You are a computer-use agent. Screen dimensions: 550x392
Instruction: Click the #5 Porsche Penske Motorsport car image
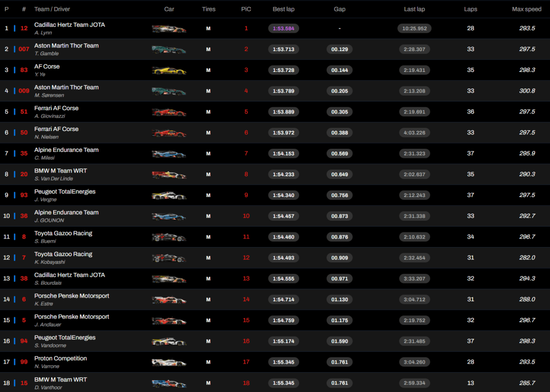tap(169, 321)
